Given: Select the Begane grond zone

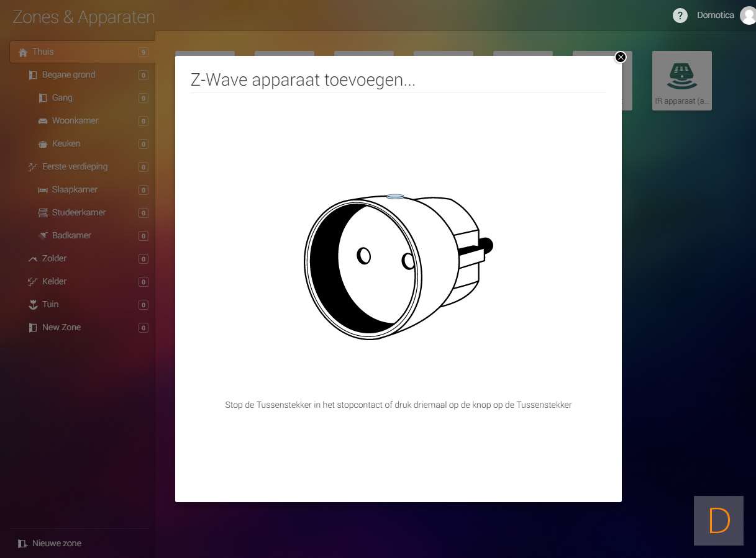Looking at the screenshot, I should [x=68, y=75].
